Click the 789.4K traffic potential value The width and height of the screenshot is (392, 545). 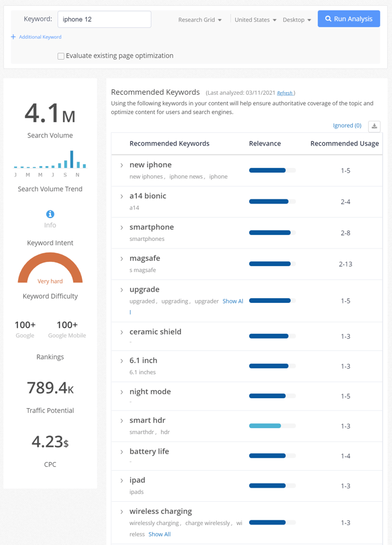[50, 388]
